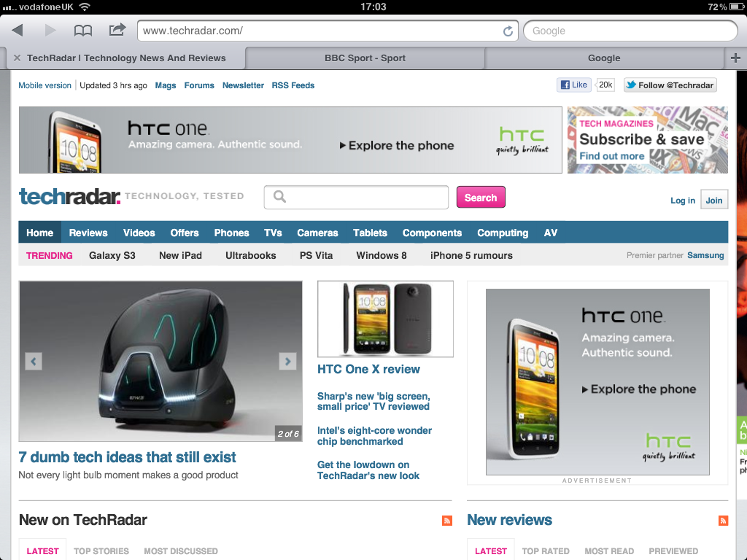Screen dimensions: 747x560
Task: Click the TechRadar site search box
Action: [x=356, y=197]
